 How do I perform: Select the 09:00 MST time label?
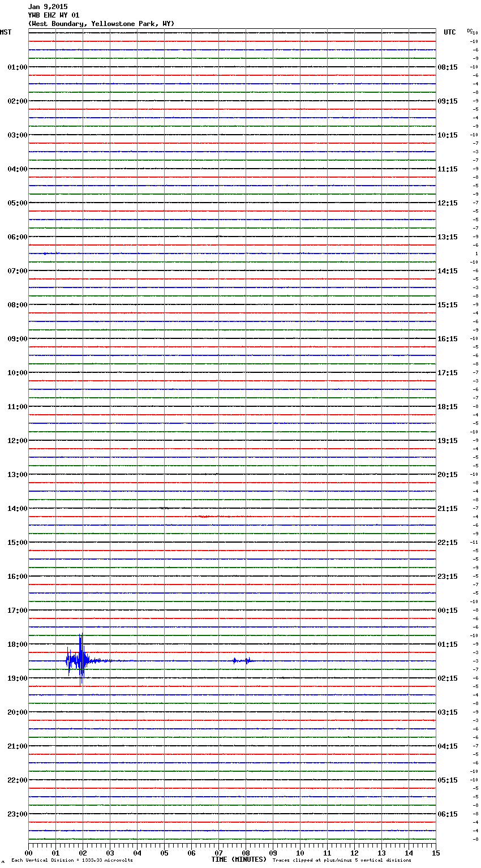click(18, 339)
